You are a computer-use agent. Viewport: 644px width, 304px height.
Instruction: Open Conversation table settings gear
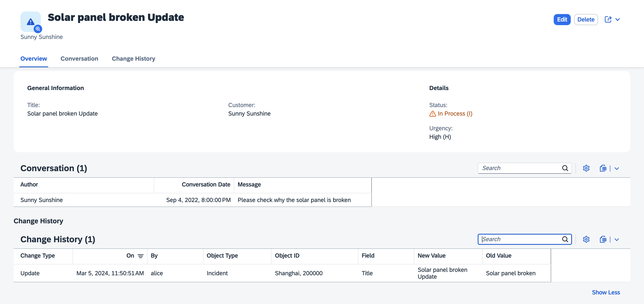(x=586, y=168)
